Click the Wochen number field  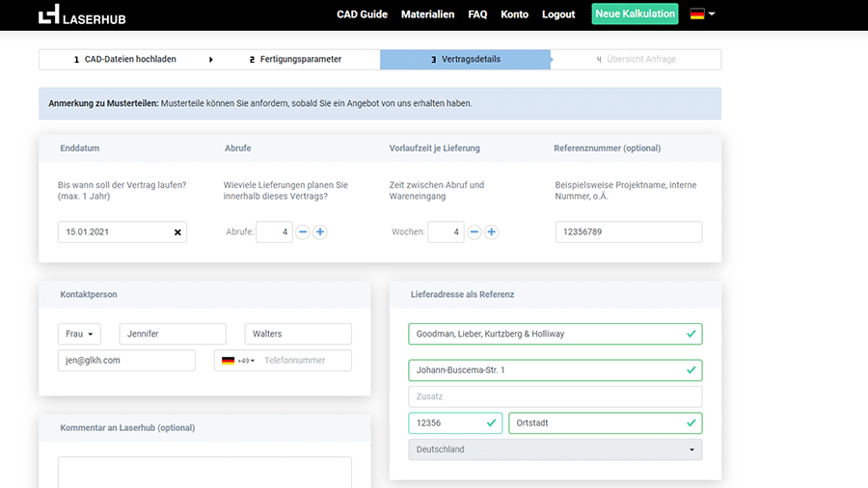coord(446,231)
